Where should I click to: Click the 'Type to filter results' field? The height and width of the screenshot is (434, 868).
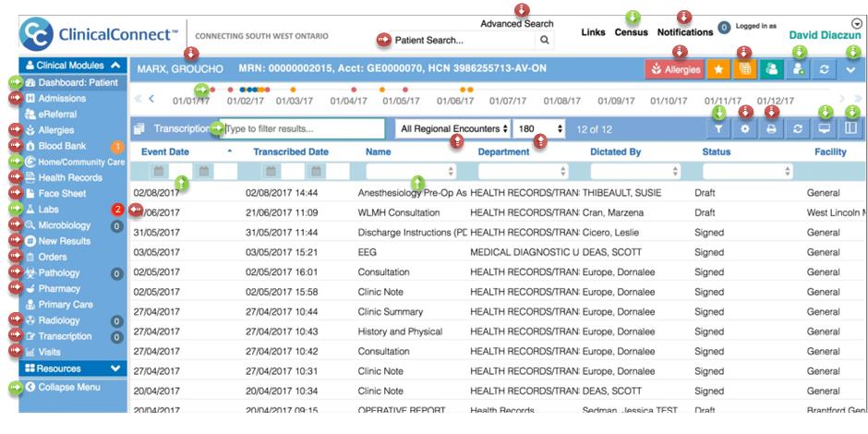[302, 129]
